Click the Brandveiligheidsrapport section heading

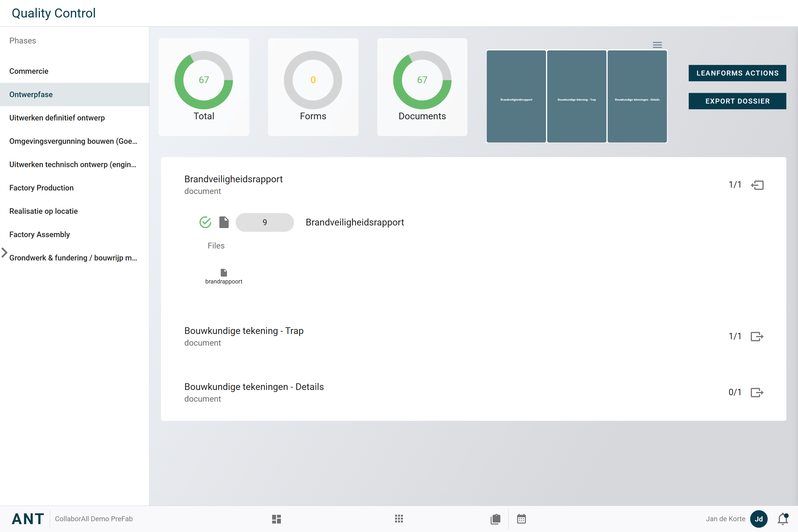pyautogui.click(x=233, y=179)
